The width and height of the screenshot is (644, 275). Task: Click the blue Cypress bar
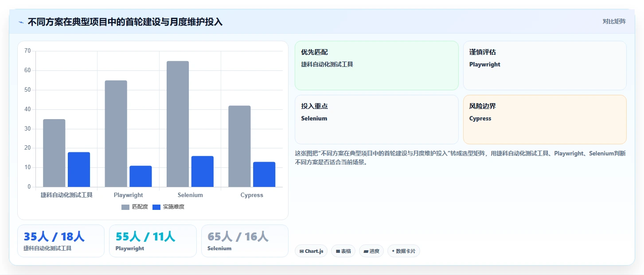point(264,174)
